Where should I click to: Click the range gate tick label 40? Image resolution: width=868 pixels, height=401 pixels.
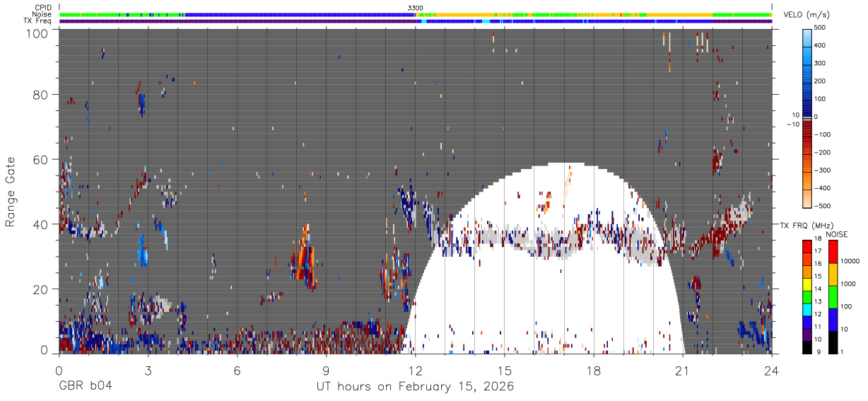point(41,225)
